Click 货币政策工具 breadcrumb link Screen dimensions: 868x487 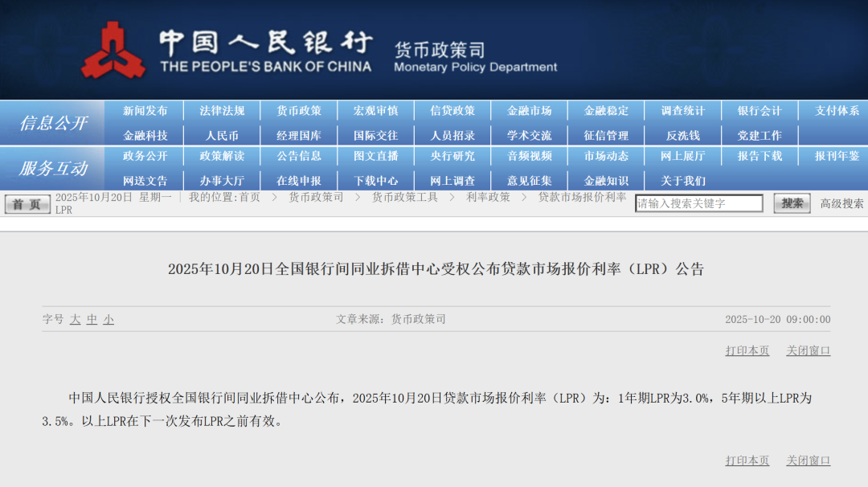tap(404, 197)
